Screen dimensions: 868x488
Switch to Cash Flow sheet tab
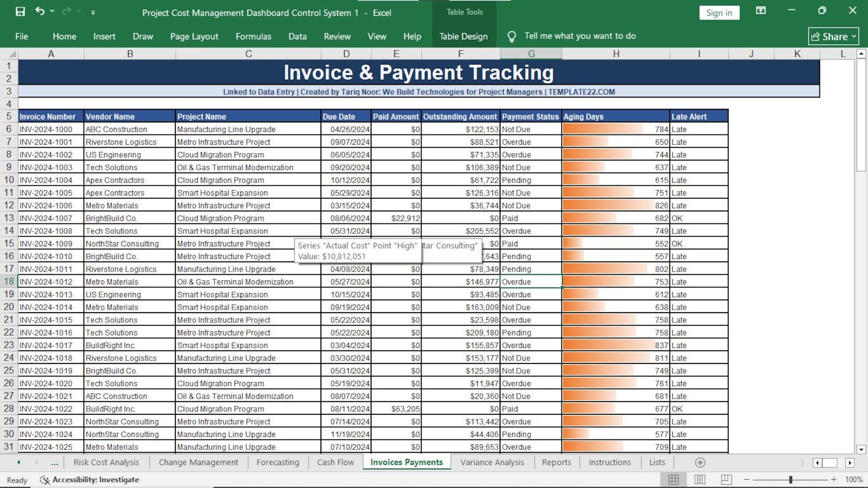(335, 462)
